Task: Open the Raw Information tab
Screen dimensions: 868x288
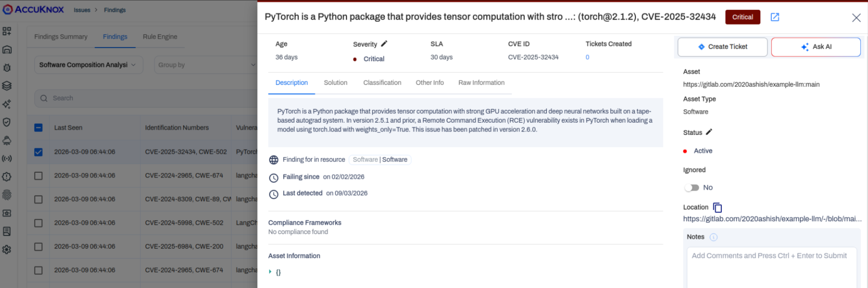Action: tap(481, 83)
